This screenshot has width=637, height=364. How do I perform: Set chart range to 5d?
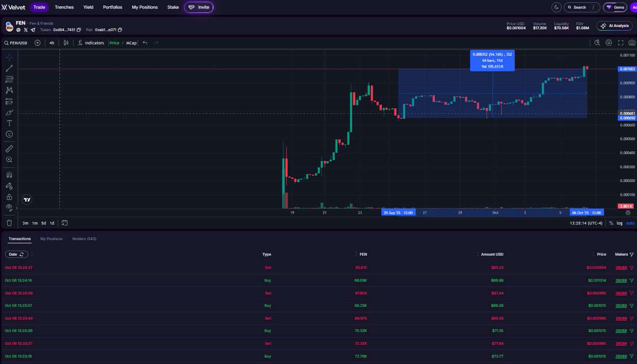pos(44,223)
